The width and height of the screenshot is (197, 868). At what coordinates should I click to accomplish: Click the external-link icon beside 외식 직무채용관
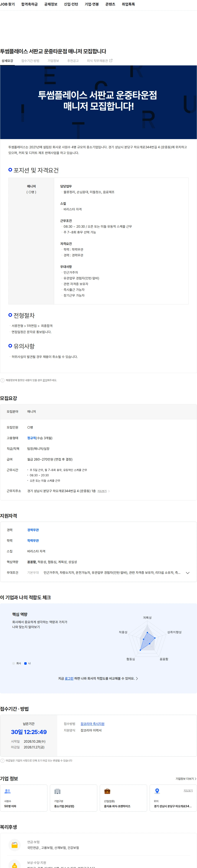(x=111, y=61)
